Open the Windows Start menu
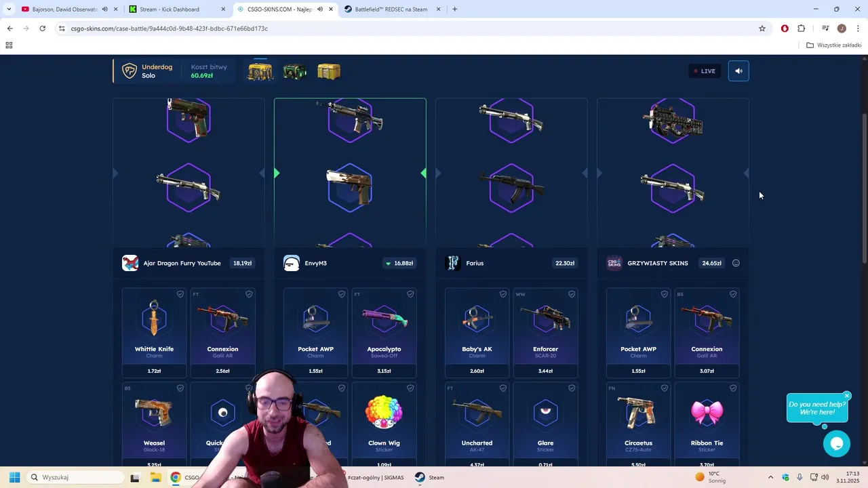Screen dimensions: 868x488 coord(14,477)
